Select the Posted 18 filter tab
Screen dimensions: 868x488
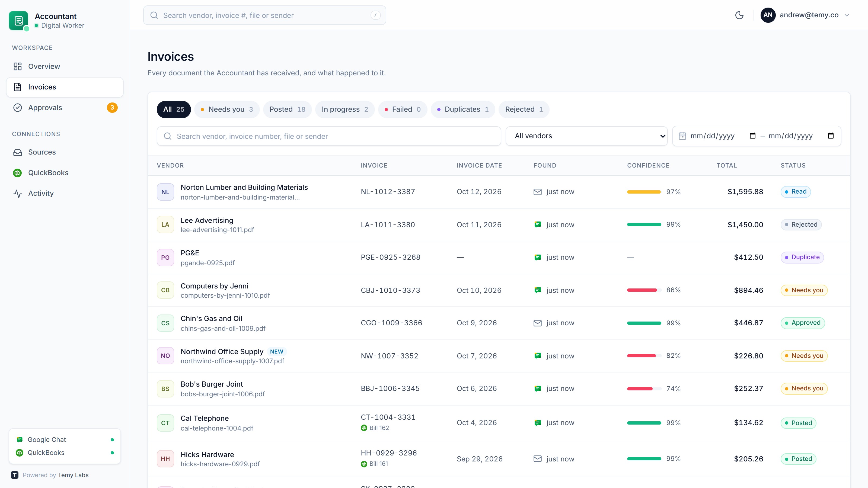pos(287,109)
